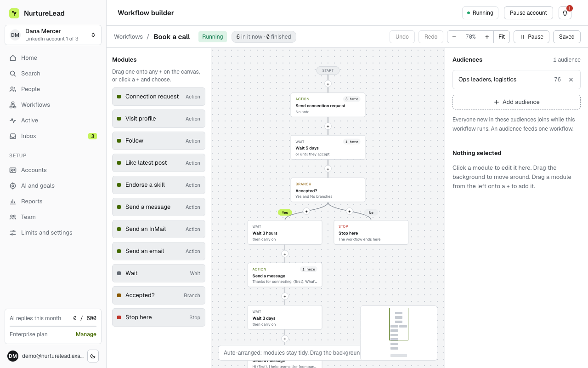The width and height of the screenshot is (588, 368).
Task: Open AI and goals settings
Action: pos(53,186)
